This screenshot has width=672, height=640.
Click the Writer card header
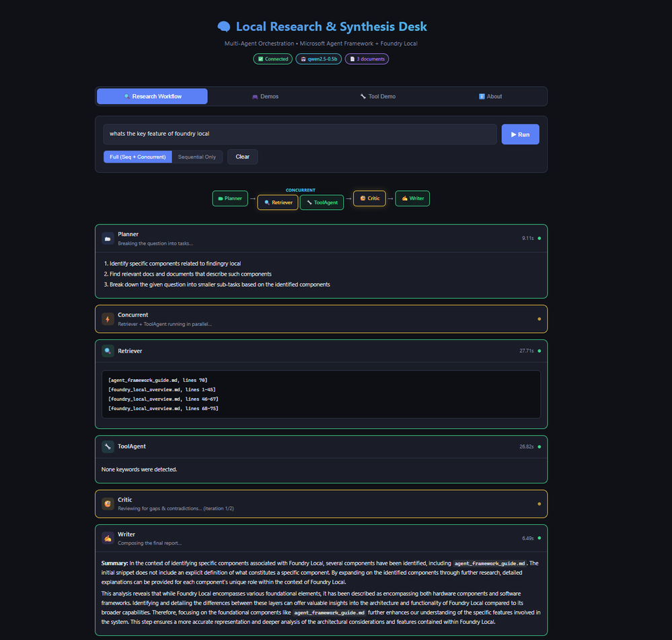[x=322, y=538]
